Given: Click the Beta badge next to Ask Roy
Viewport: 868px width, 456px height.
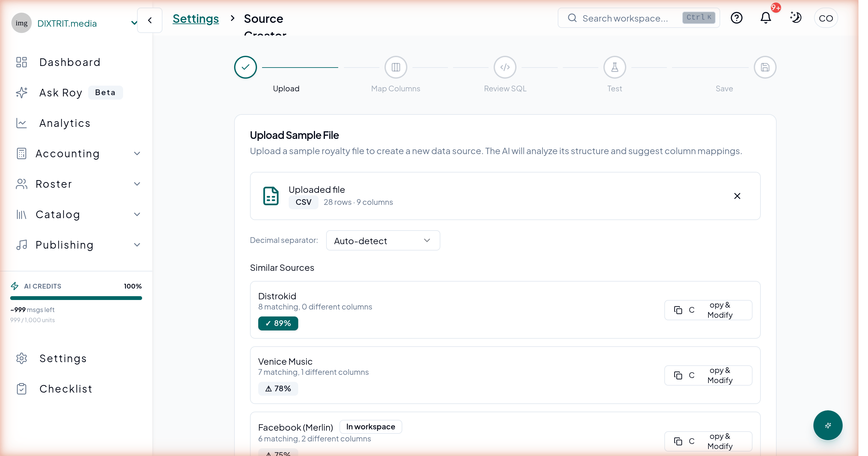Looking at the screenshot, I should [105, 93].
